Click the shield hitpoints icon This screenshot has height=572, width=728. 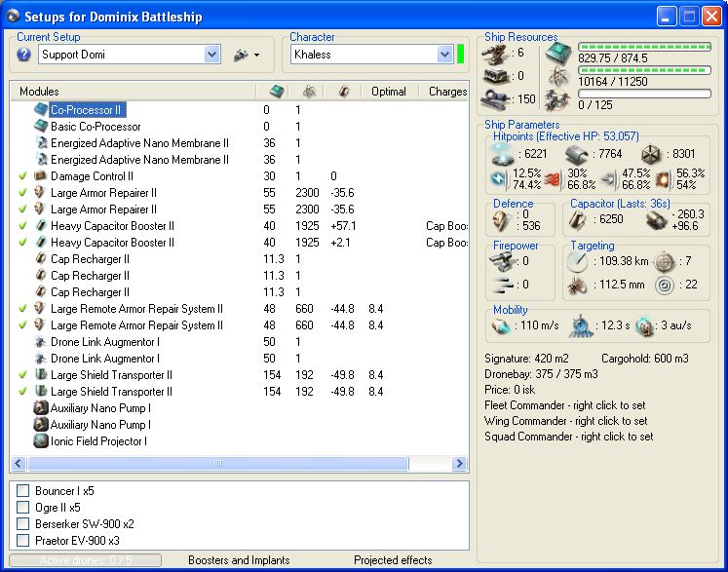click(505, 154)
